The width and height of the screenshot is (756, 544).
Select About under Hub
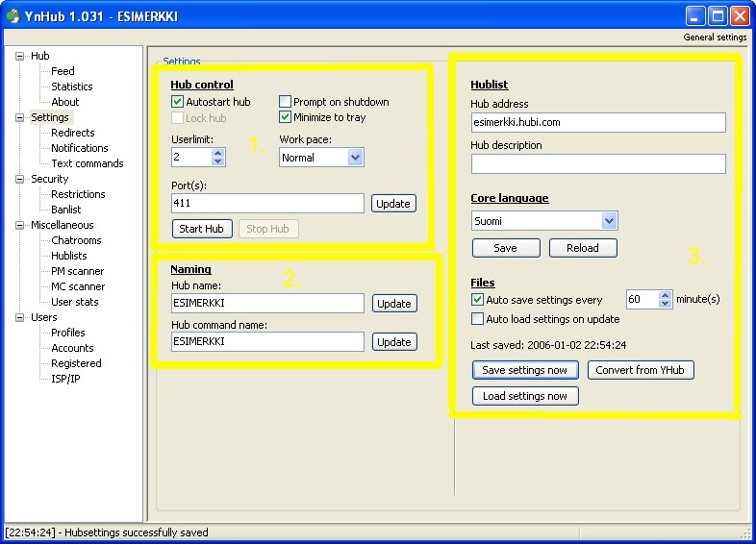[65, 102]
